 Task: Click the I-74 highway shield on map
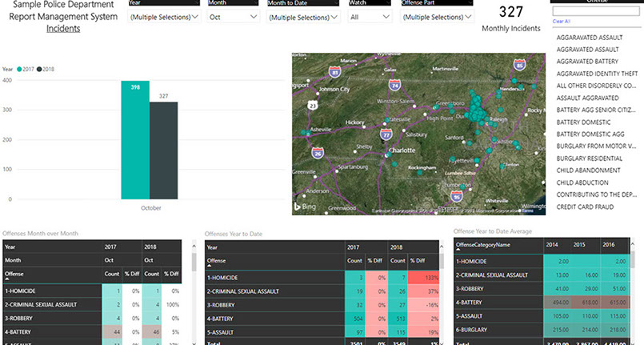click(394, 84)
